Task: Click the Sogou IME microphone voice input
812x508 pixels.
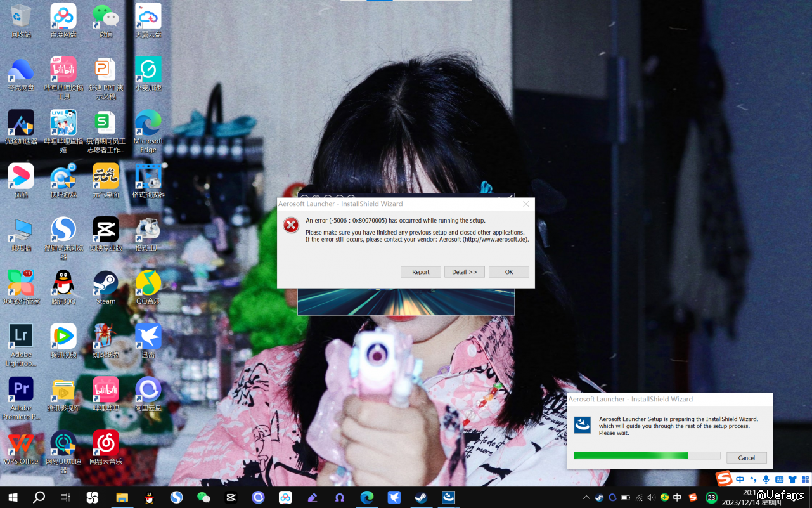Action: click(766, 479)
